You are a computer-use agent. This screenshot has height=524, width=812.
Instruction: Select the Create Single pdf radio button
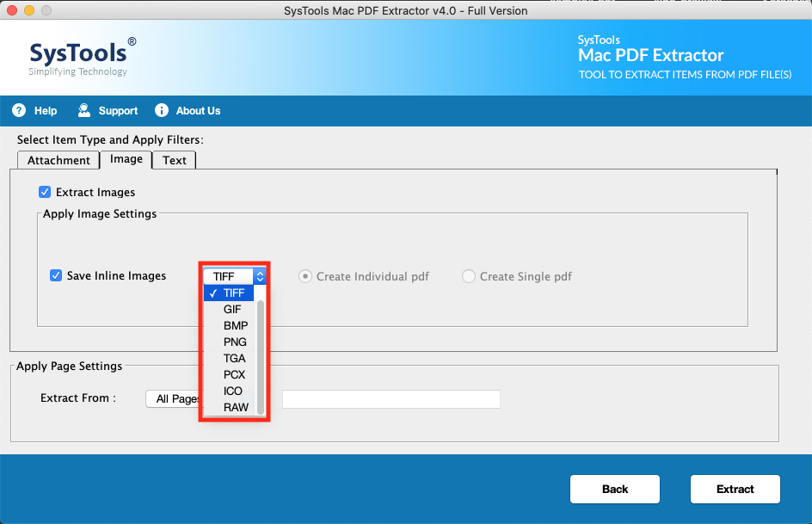click(469, 276)
